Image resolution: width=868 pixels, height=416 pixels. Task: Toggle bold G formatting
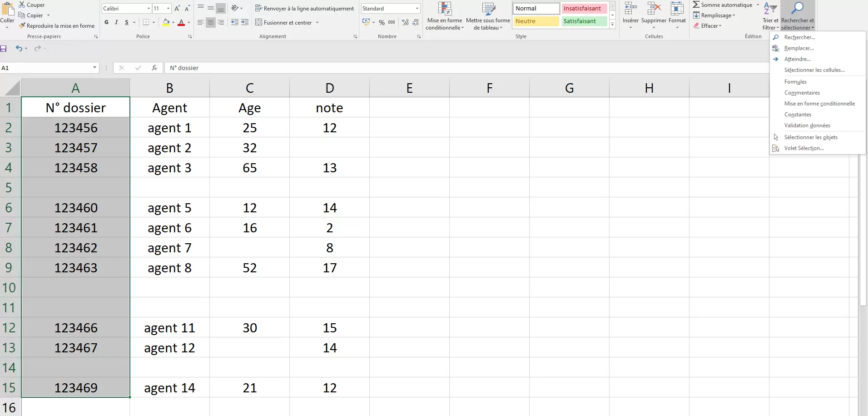coord(106,22)
